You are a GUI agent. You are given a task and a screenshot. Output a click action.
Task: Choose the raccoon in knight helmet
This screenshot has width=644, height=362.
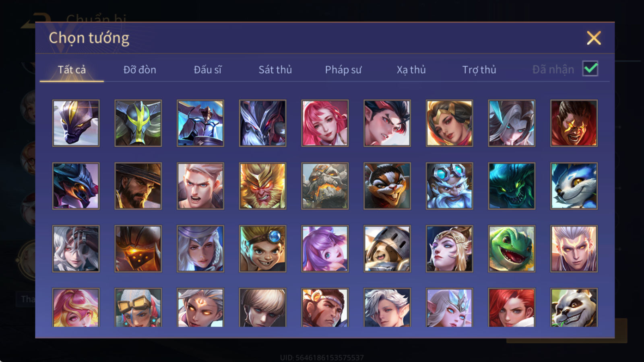[x=387, y=249]
